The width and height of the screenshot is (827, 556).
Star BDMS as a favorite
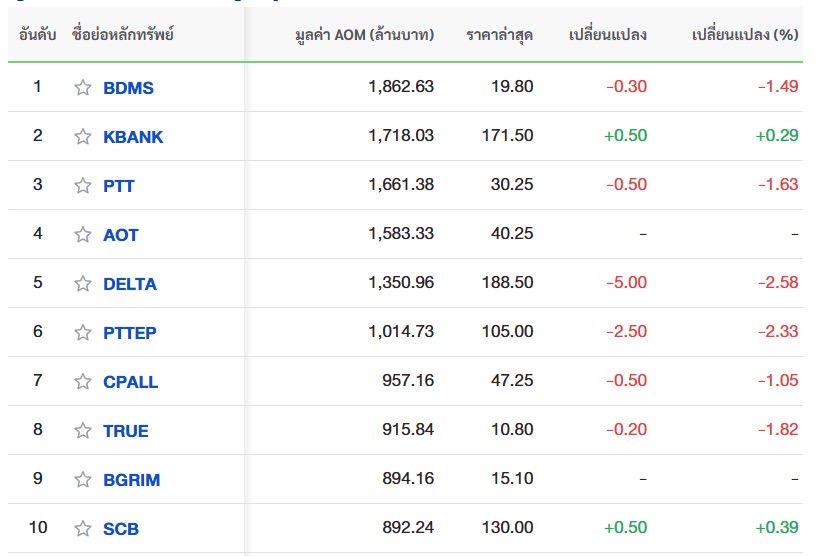(x=83, y=87)
